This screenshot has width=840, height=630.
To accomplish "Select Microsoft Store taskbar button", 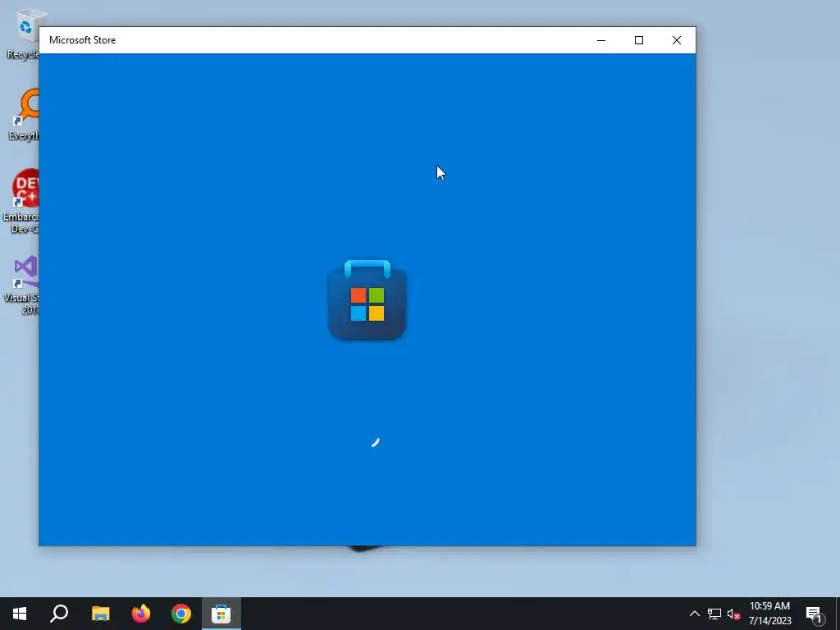I will (221, 614).
